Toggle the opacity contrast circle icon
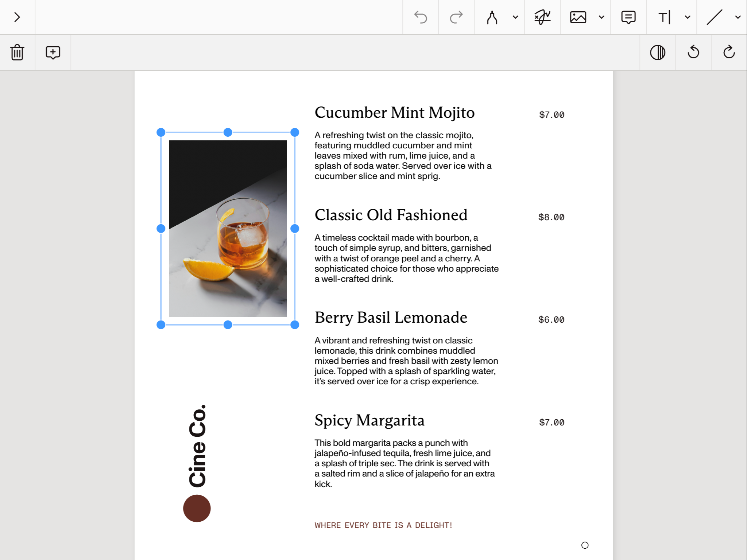Viewport: 747px width, 560px height. [x=658, y=52]
